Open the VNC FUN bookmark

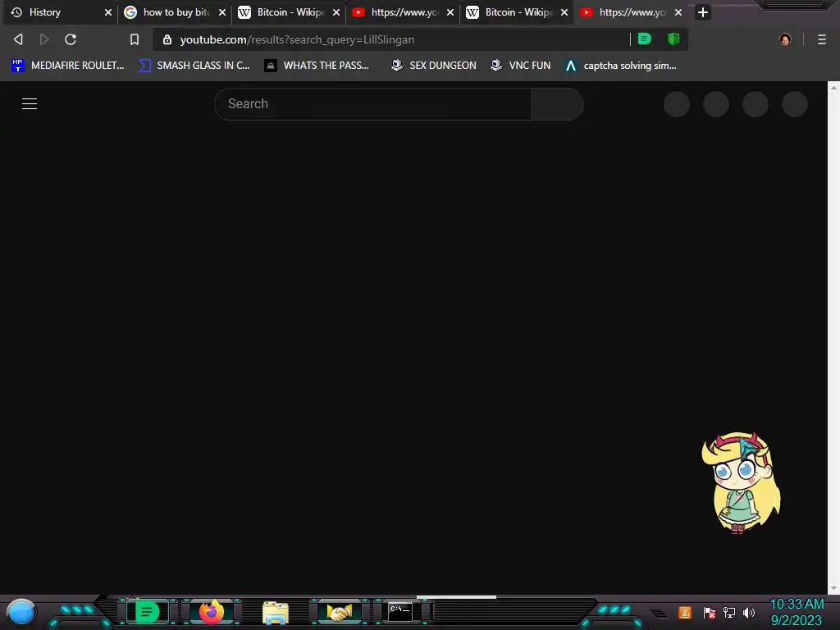coord(520,66)
